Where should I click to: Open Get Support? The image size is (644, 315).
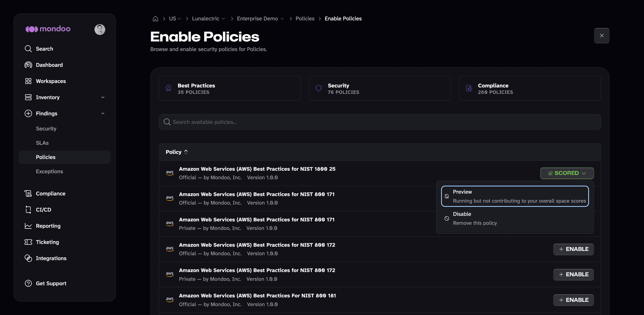pyautogui.click(x=51, y=283)
